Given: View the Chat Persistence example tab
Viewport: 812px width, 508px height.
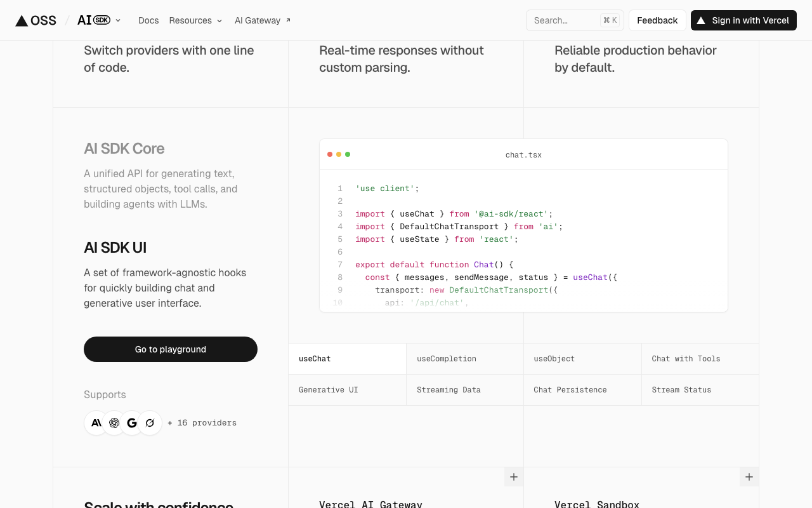Looking at the screenshot, I should pyautogui.click(x=582, y=390).
